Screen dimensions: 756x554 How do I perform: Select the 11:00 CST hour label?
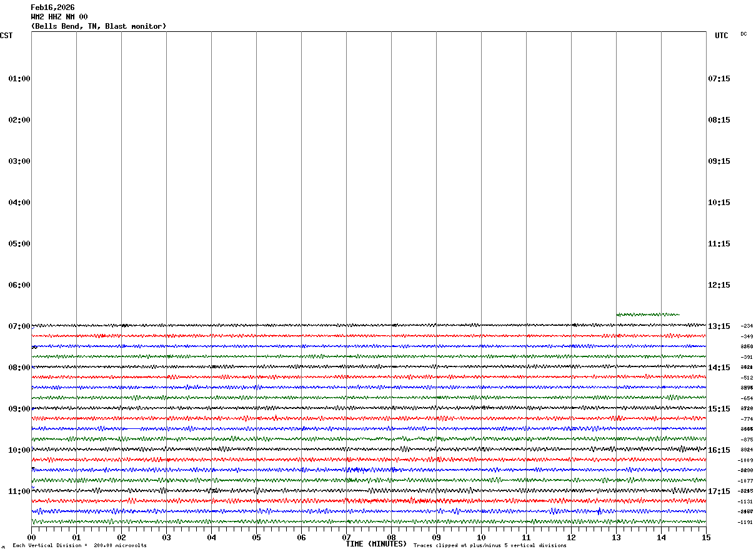coord(19,491)
